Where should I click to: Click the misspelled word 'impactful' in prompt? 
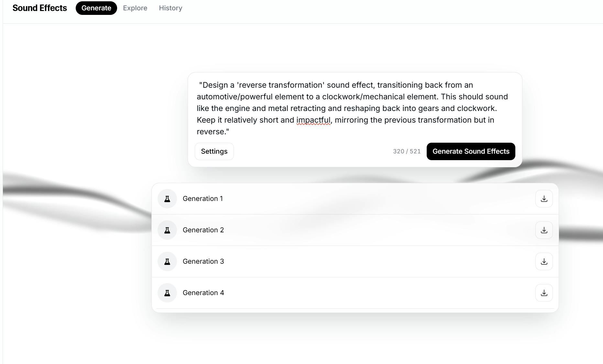[x=313, y=120]
